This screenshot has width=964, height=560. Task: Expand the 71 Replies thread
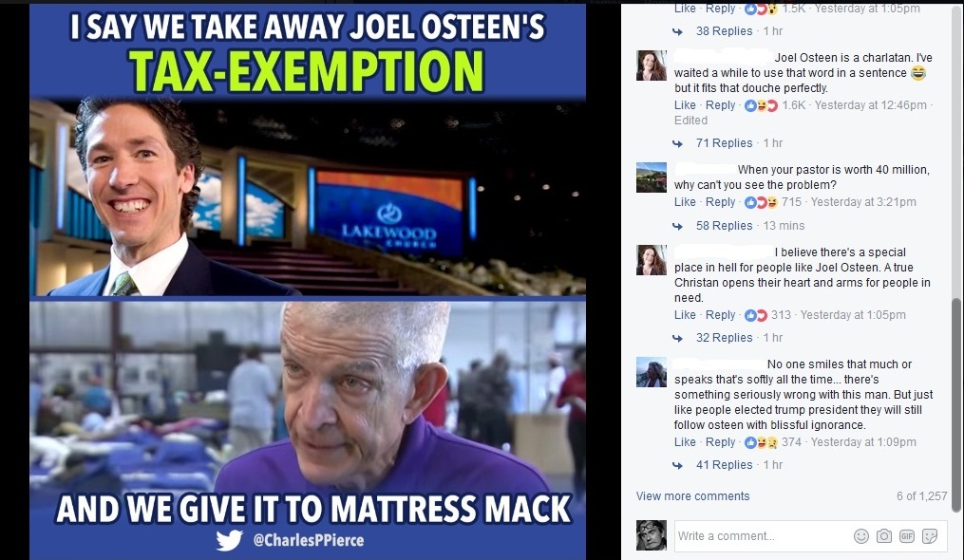[724, 142]
